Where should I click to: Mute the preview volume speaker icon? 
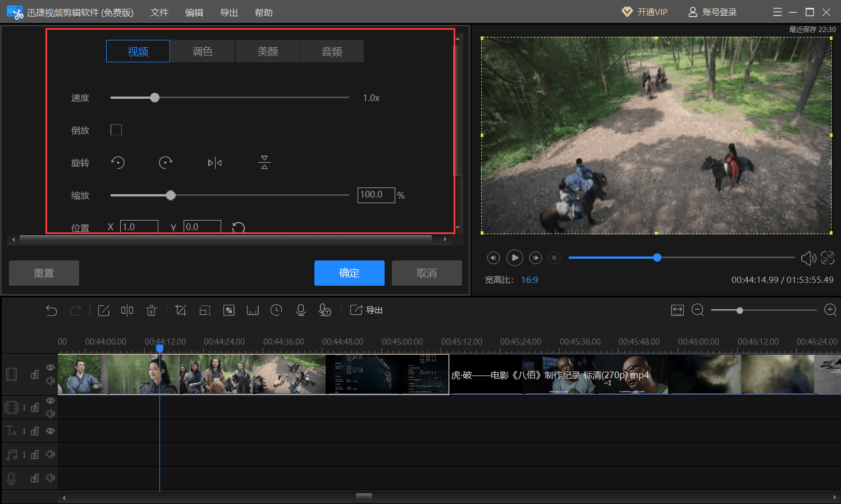808,258
